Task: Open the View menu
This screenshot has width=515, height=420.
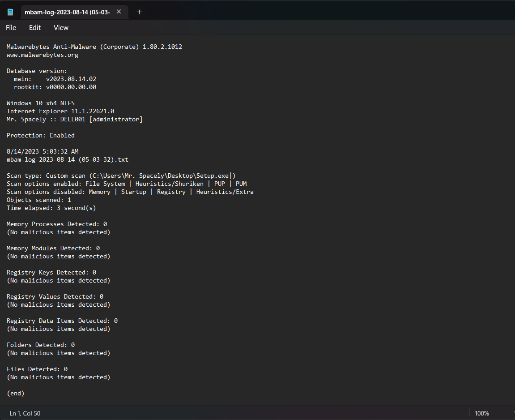Action: point(61,28)
